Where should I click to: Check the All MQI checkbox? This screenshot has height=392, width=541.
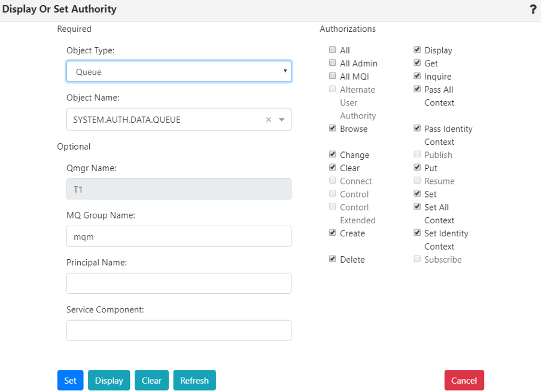pos(333,76)
